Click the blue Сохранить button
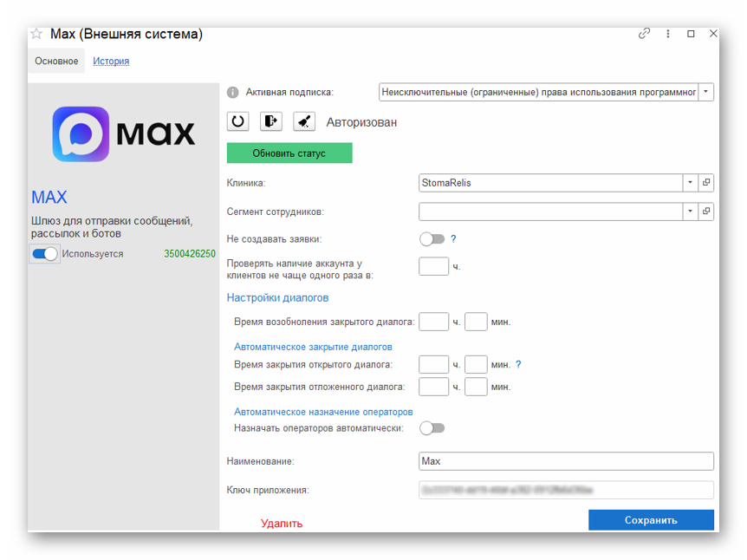 [651, 520]
